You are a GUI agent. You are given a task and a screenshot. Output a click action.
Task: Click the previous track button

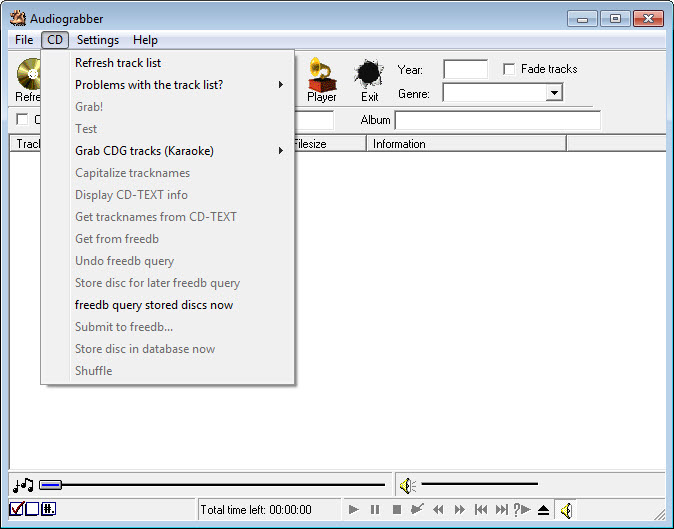481,510
